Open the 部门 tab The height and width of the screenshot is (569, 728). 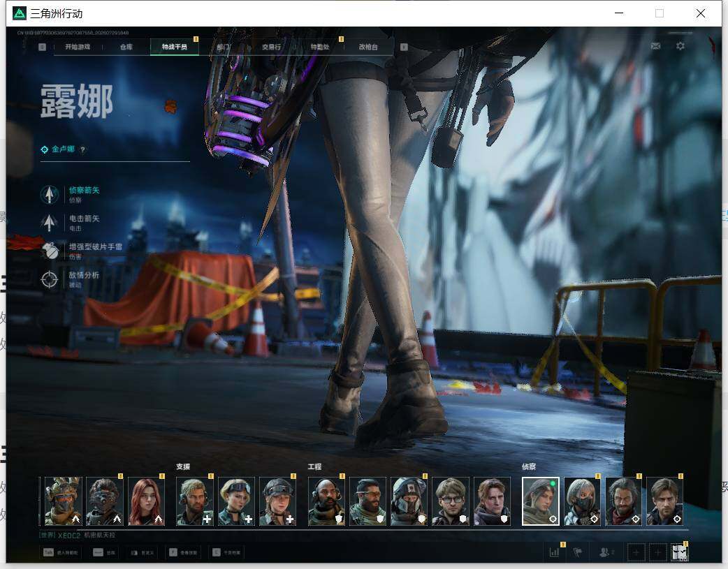click(x=224, y=47)
